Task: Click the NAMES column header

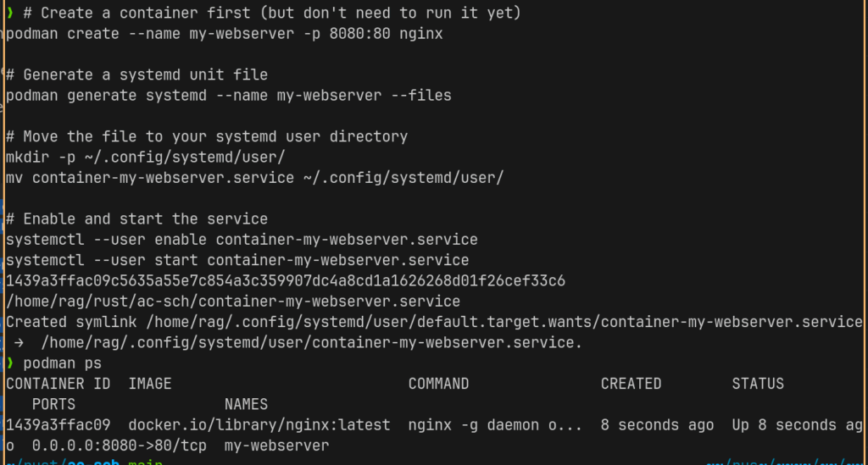Action: point(247,404)
